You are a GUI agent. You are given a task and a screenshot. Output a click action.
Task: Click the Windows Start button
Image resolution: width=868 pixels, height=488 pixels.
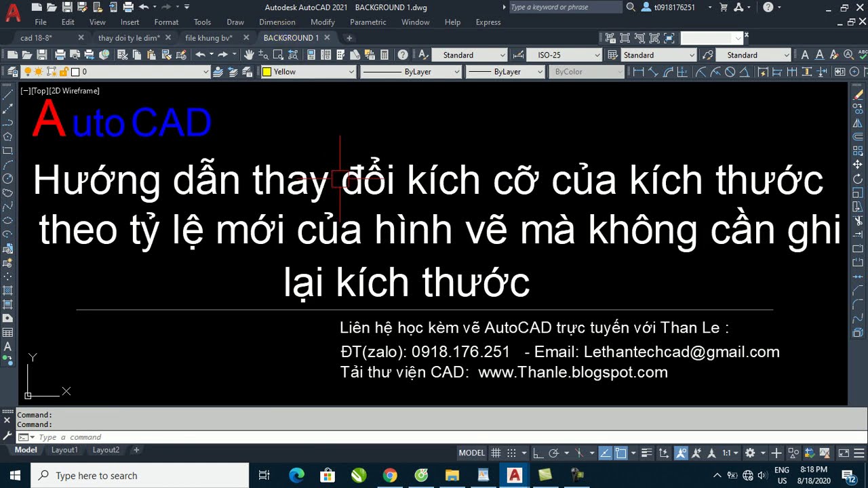[15, 476]
